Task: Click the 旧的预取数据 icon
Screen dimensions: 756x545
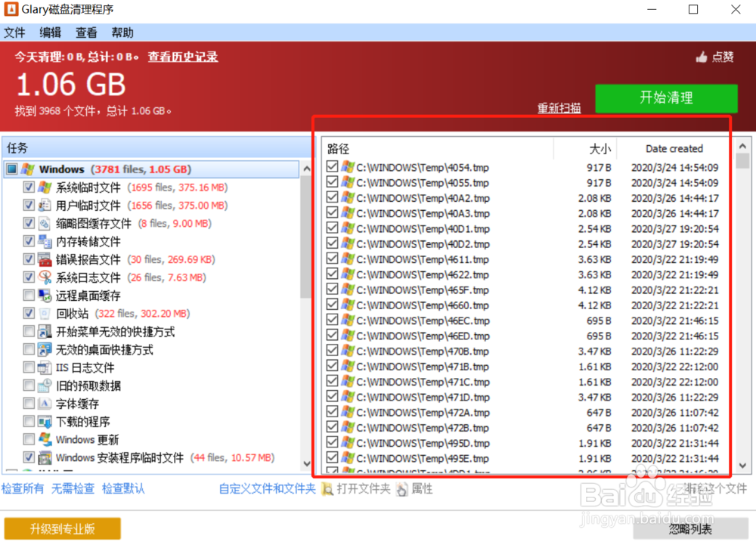Action: point(45,386)
